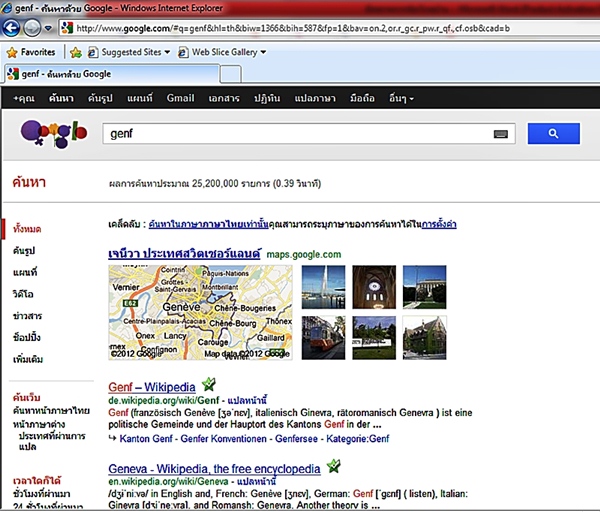Click the star beside Geneva - Wikipedia
Screen dimensions: 600x512
pos(333,466)
